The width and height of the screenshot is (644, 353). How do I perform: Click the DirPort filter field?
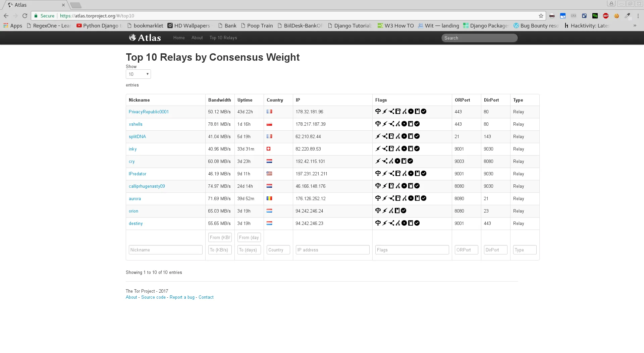[x=496, y=250]
